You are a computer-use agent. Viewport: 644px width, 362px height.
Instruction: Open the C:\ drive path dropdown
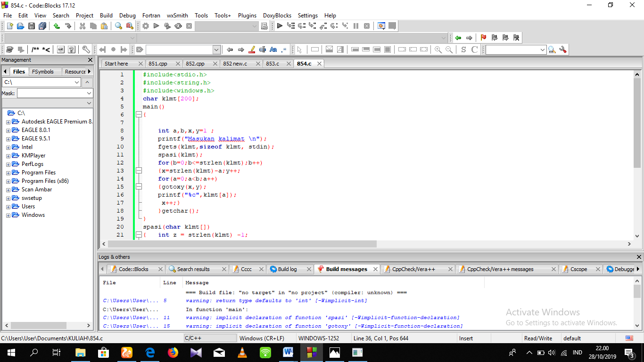click(77, 82)
